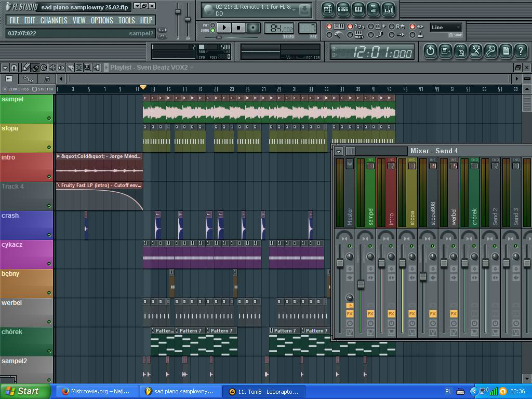The width and height of the screenshot is (532, 399).
Task: Switch playback to SONG mode
Action: click(x=212, y=31)
